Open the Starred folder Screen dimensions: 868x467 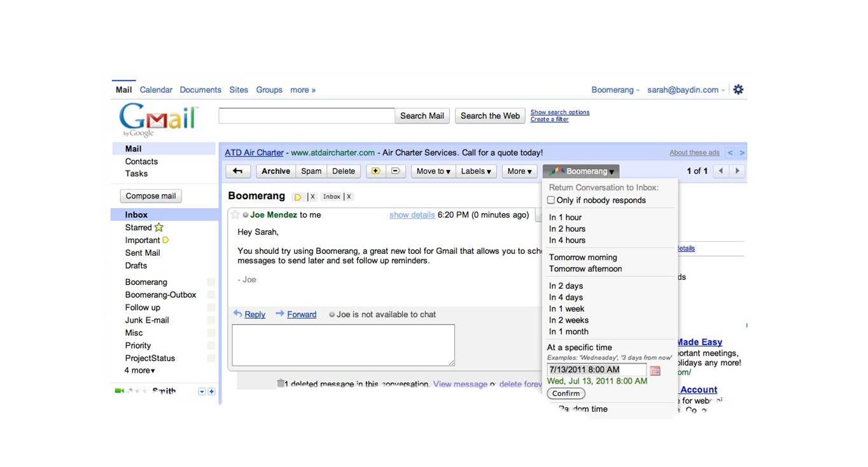139,228
